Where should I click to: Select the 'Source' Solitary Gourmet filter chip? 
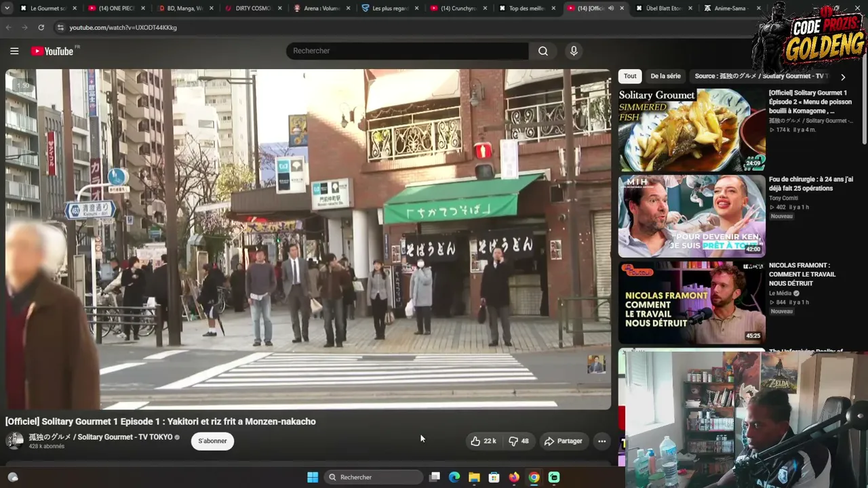pyautogui.click(x=761, y=77)
